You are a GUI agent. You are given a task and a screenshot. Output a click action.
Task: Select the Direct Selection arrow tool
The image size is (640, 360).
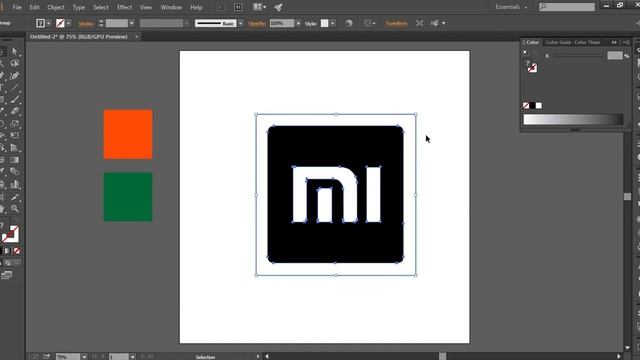[x=15, y=51]
